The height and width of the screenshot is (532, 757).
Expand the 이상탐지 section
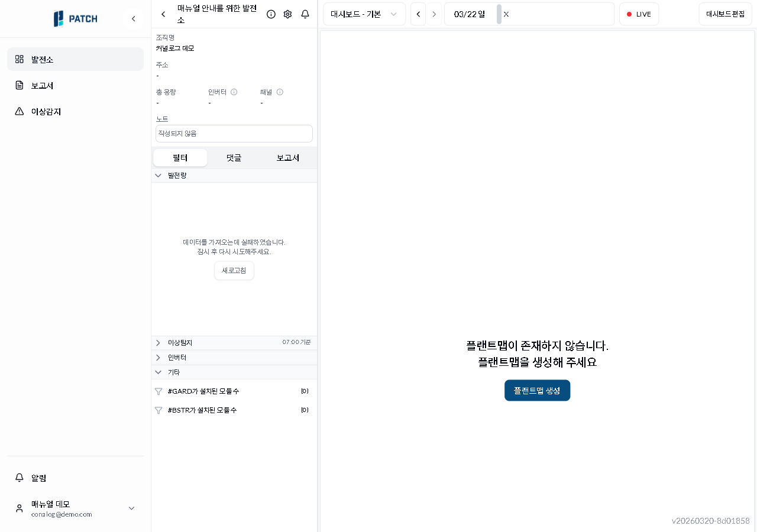pyautogui.click(x=158, y=343)
